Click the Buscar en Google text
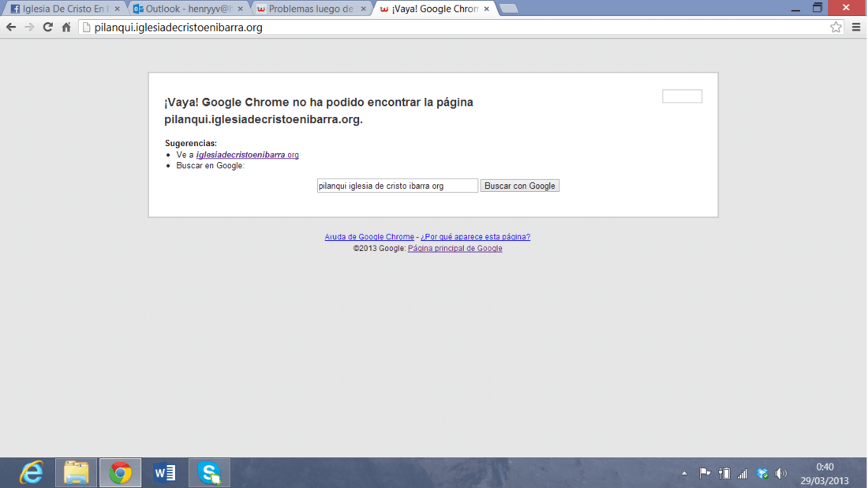Image resolution: width=868 pixels, height=488 pixels. [x=210, y=166]
